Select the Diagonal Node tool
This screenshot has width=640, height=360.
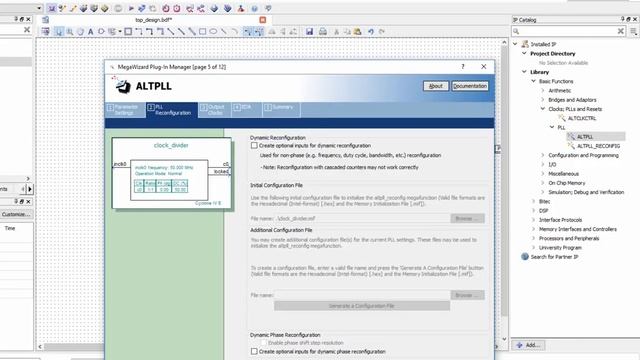pyautogui.click(x=171, y=31)
